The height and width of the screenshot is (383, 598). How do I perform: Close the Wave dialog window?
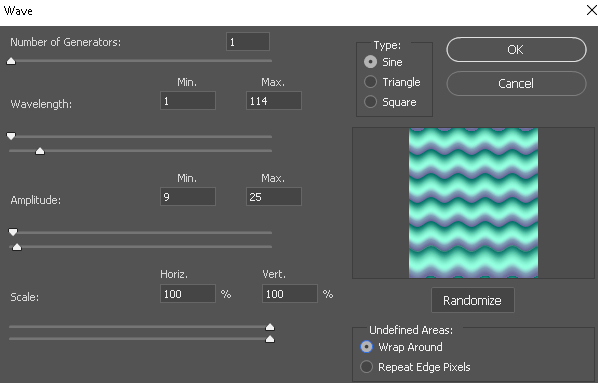[x=592, y=10]
